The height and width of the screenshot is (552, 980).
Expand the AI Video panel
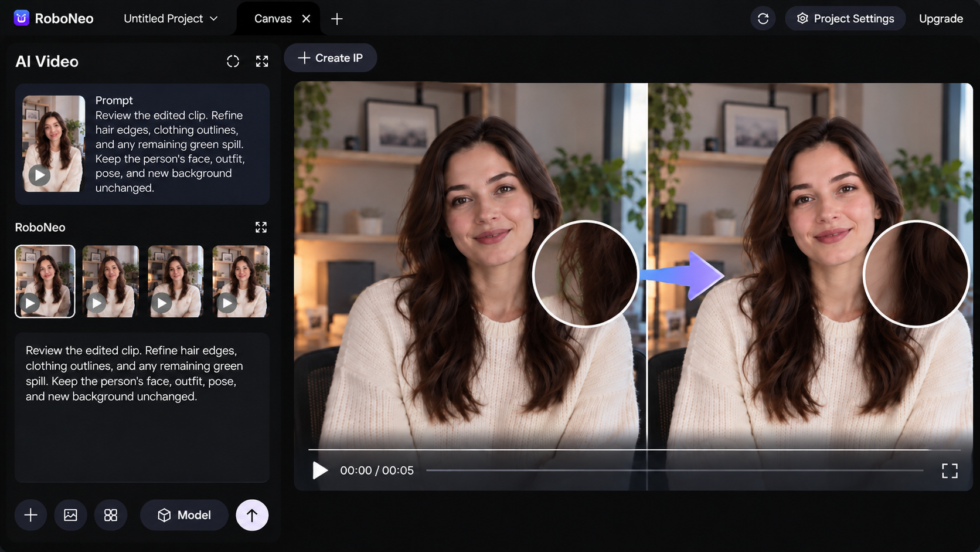point(262,62)
